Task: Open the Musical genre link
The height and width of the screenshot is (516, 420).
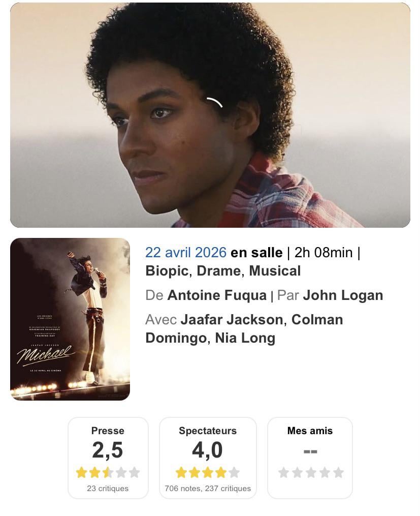Action: click(x=275, y=271)
